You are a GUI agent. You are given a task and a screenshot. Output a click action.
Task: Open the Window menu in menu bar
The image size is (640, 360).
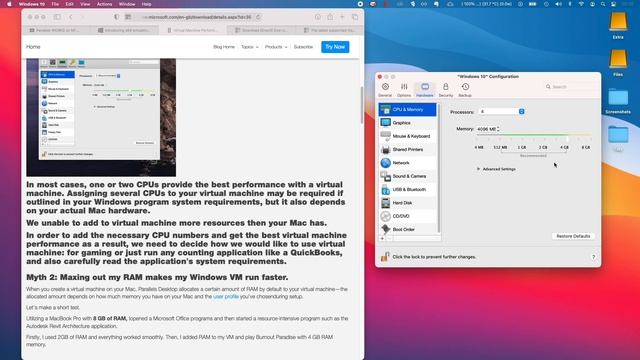(127, 4)
